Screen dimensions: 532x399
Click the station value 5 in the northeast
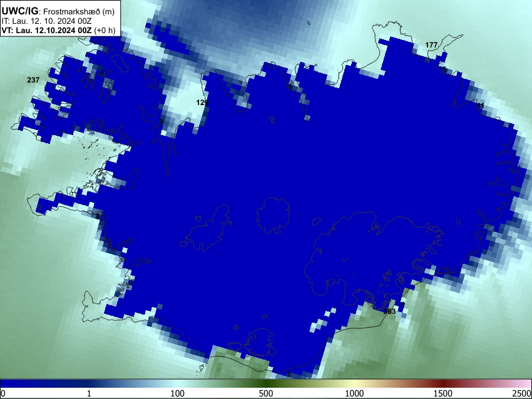(x=444, y=69)
